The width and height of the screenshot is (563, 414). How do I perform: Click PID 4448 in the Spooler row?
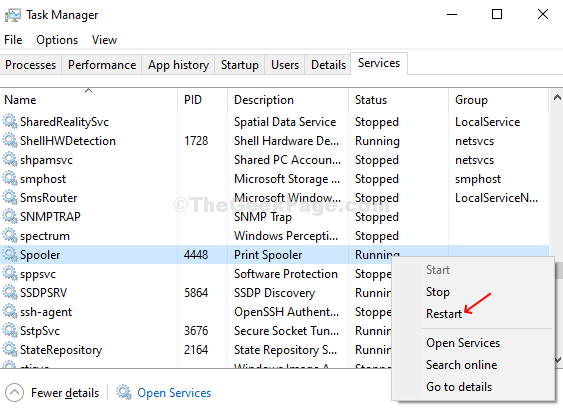[x=196, y=255]
